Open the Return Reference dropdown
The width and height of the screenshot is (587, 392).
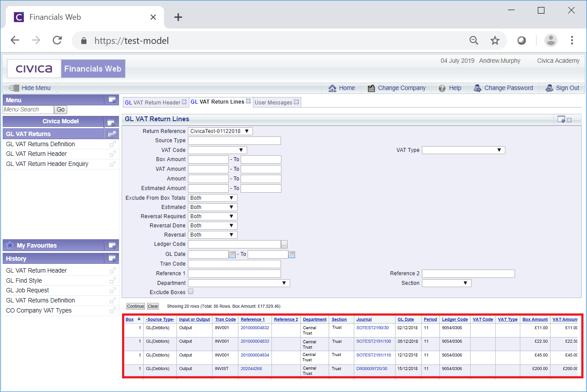pos(220,131)
